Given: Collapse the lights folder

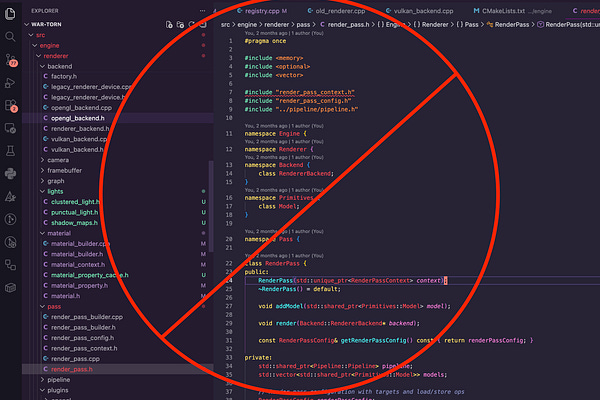Looking at the screenshot, I should 42,191.
